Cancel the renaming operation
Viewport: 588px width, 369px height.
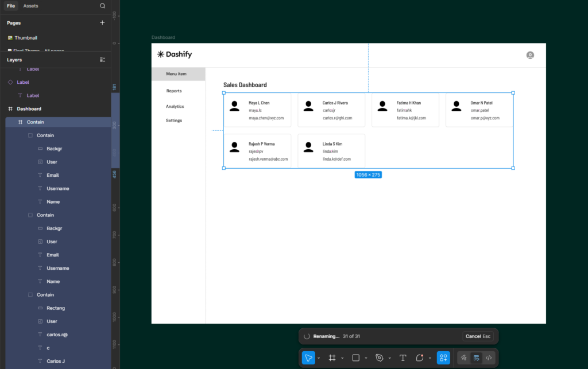477,336
